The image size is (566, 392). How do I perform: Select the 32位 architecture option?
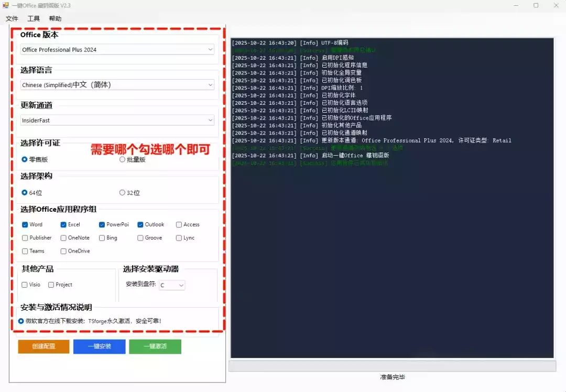[123, 193]
